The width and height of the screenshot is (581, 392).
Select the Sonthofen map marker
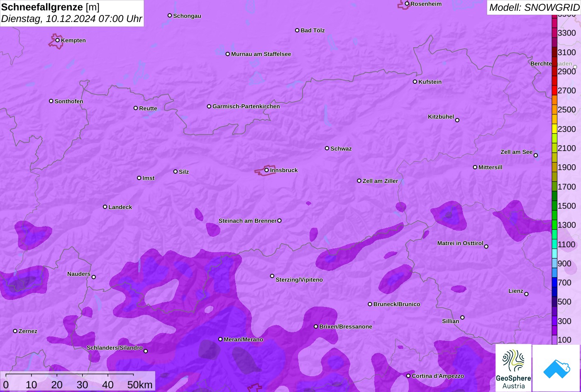[51, 101]
